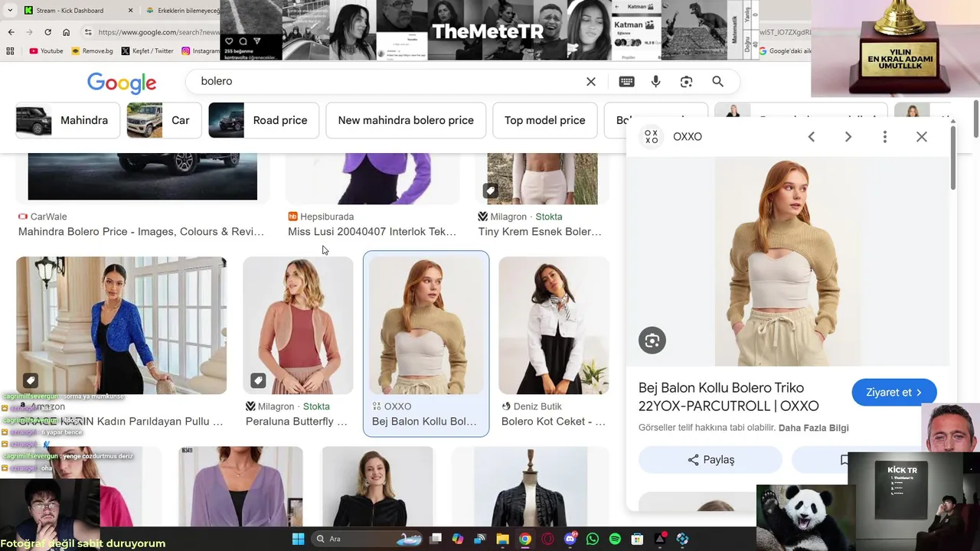The height and width of the screenshot is (551, 980).
Task: Open the OXXO source logo in preview panel
Action: point(651,136)
